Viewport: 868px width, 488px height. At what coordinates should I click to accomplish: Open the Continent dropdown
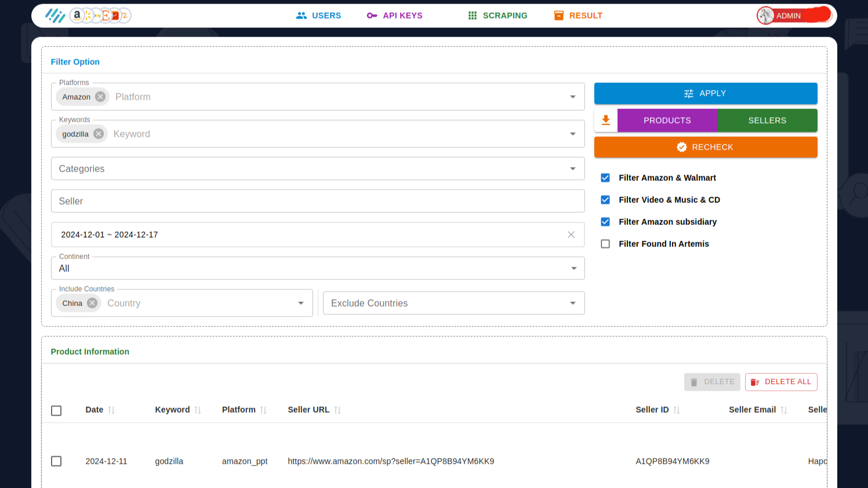click(318, 268)
